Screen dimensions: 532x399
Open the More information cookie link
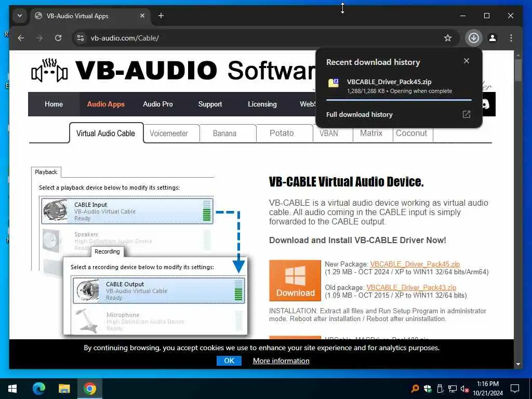[281, 361]
